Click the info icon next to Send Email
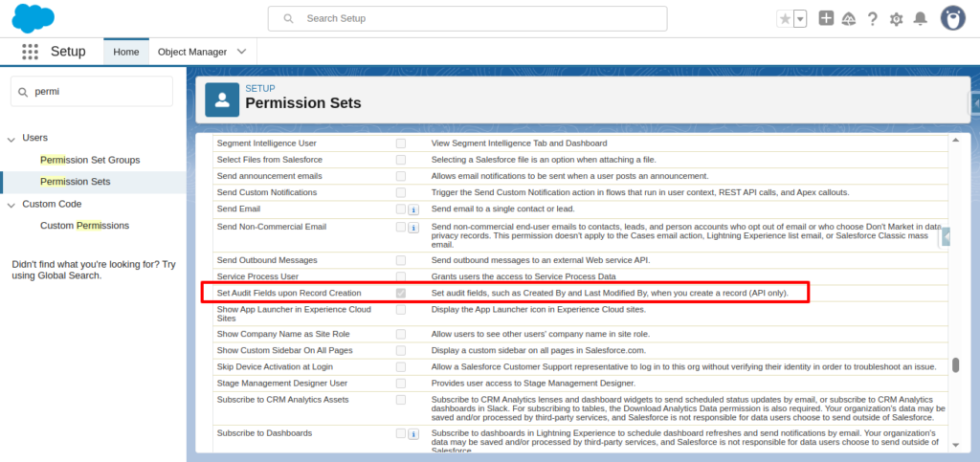Viewport: 980px width, 462px height. click(x=413, y=209)
